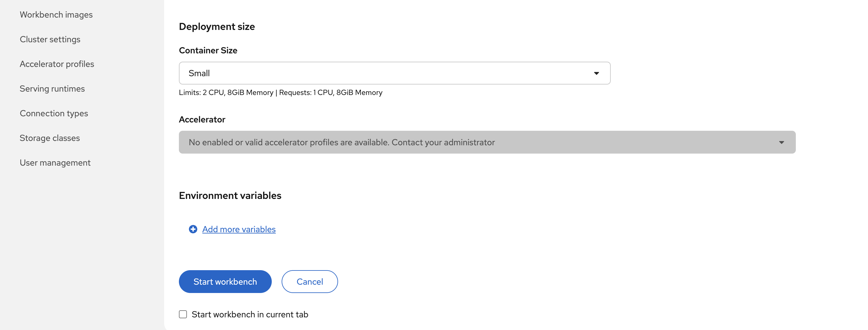
Task: Click the Cancel button
Action: [x=309, y=282]
